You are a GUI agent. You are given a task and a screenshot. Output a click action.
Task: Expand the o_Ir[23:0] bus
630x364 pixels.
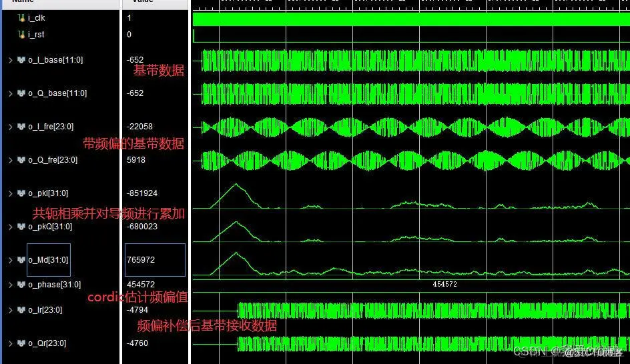[11, 310]
